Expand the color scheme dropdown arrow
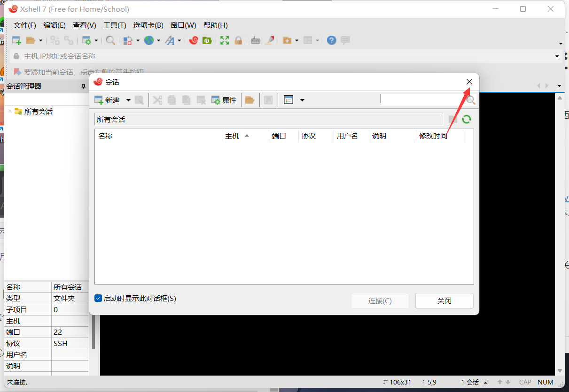Viewport: 569px width, 392px height. point(138,40)
